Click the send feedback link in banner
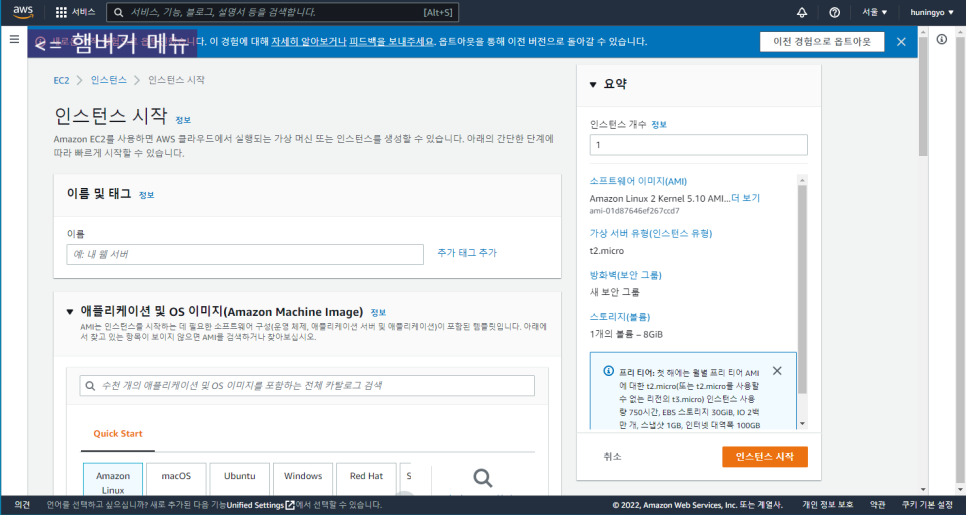The image size is (966, 515). click(392, 42)
